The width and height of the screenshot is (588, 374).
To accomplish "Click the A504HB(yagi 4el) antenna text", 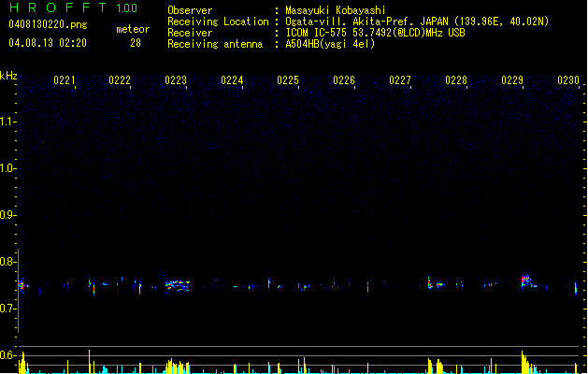I will tap(330, 44).
